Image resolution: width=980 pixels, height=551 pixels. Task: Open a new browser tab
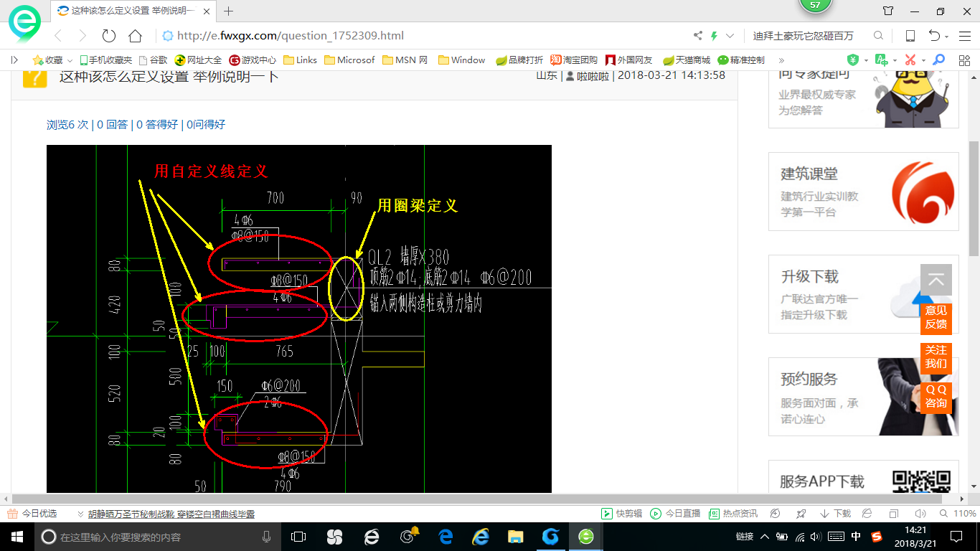229,11
